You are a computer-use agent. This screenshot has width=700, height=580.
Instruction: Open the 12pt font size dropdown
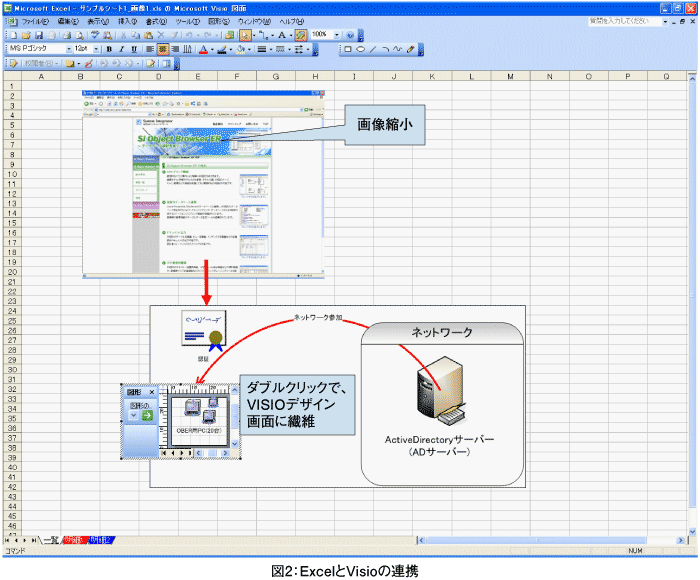[96, 49]
